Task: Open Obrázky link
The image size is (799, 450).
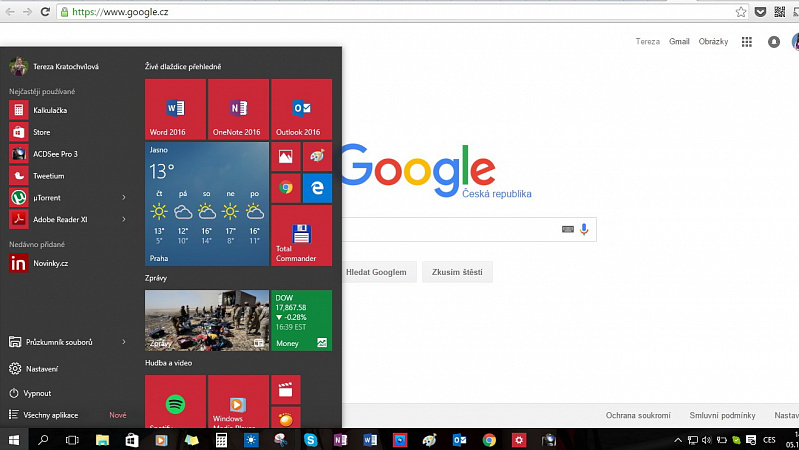Action: (713, 42)
